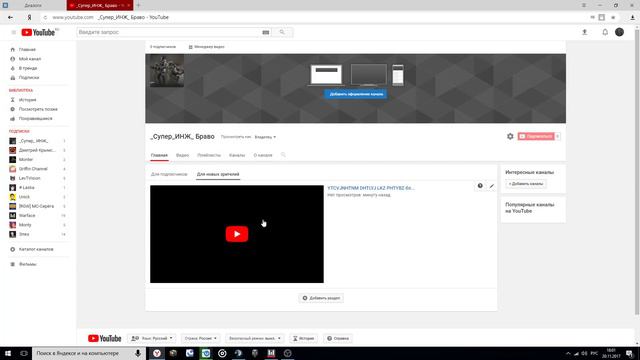
Task: Click the pencil edit icon for the trailer
Action: [491, 186]
